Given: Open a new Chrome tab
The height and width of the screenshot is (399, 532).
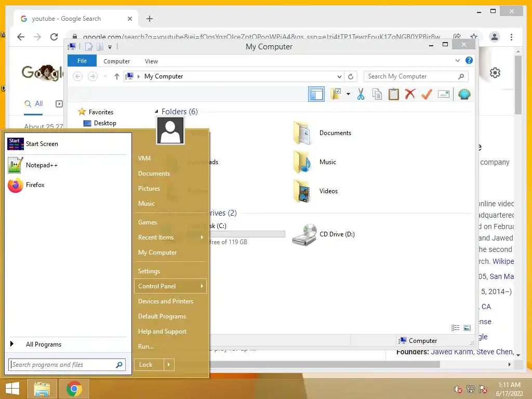Looking at the screenshot, I should (x=150, y=19).
